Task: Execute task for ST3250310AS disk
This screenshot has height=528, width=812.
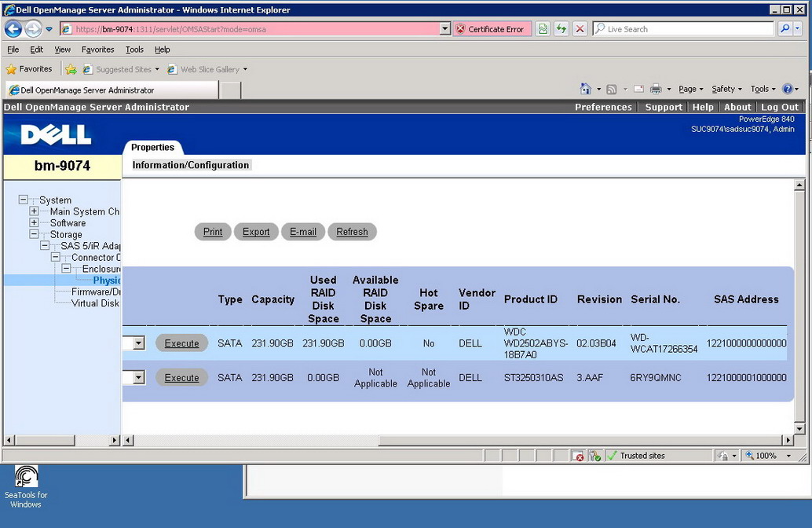Action: (x=181, y=378)
